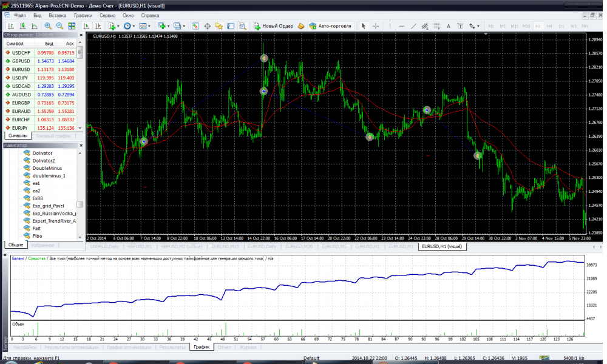Toggle chart auto scroll
The image size is (607, 364).
click(86, 26)
